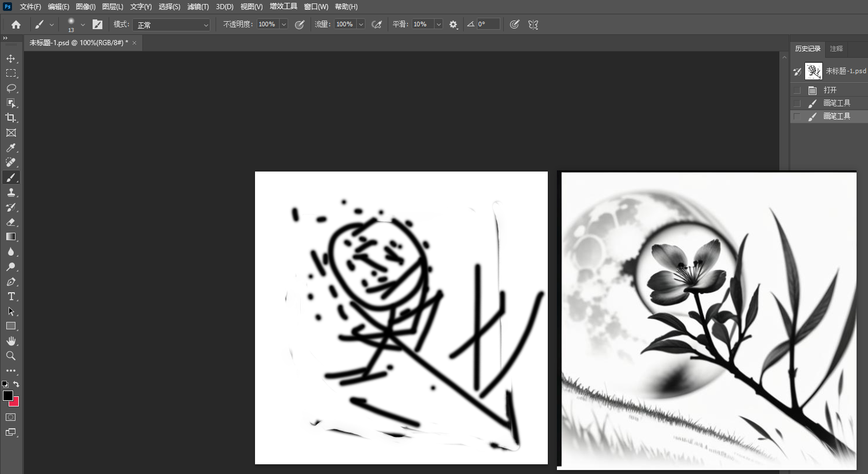The image size is (868, 474).
Task: Select the Dodge tool
Action: coord(11,266)
